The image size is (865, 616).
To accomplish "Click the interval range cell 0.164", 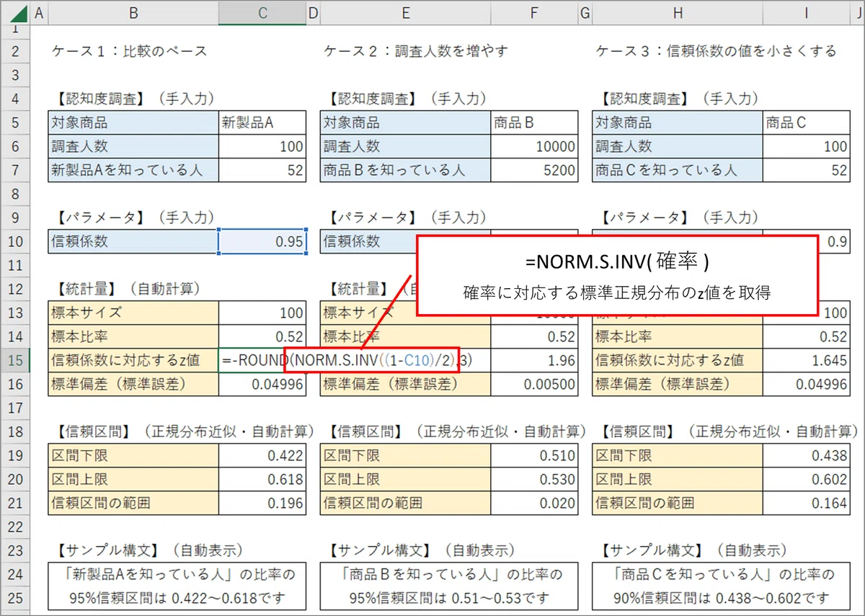I will pyautogui.click(x=807, y=503).
